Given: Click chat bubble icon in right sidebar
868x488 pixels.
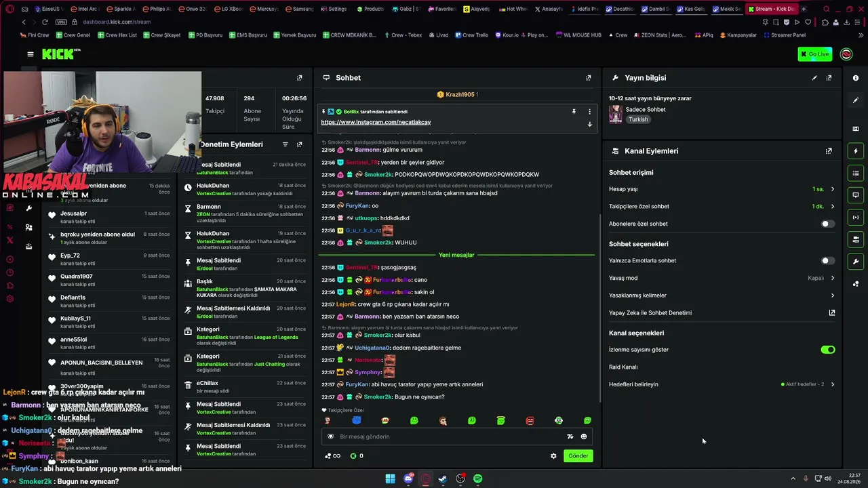Looking at the screenshot, I should point(856,195).
